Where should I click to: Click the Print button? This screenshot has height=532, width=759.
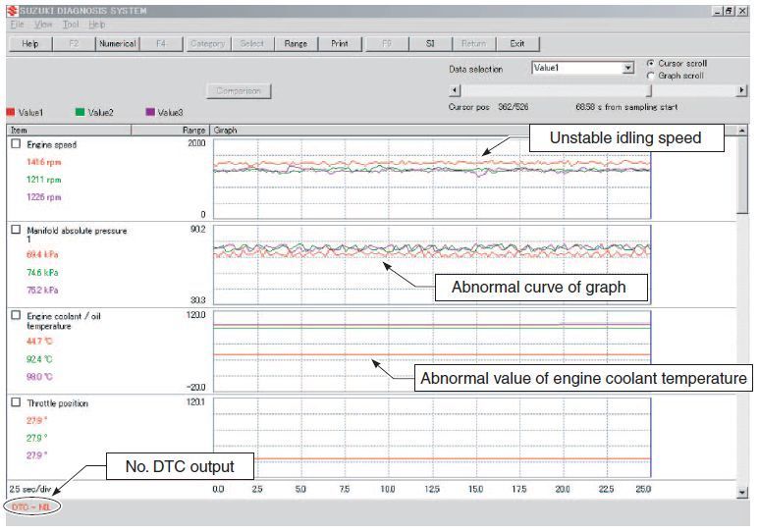point(340,43)
